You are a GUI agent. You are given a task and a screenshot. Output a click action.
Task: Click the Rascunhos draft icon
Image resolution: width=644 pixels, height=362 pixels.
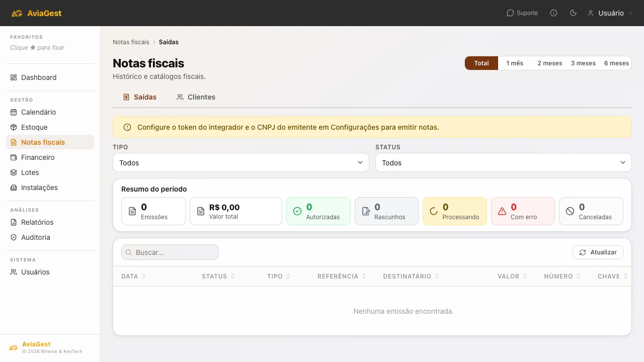tap(366, 211)
